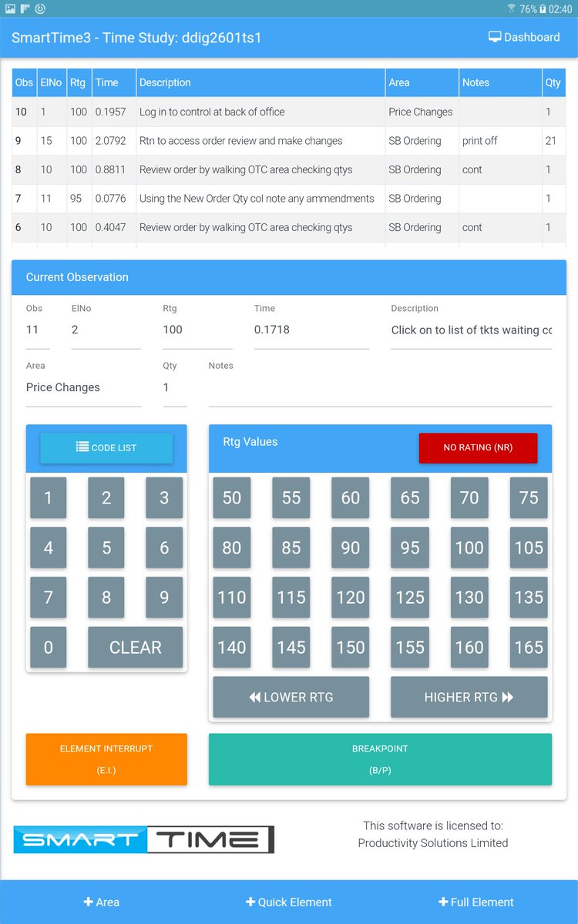The width and height of the screenshot is (578, 924).
Task: Select row 'Using the New Order Qty col note any ammendments'
Action: click(x=288, y=199)
